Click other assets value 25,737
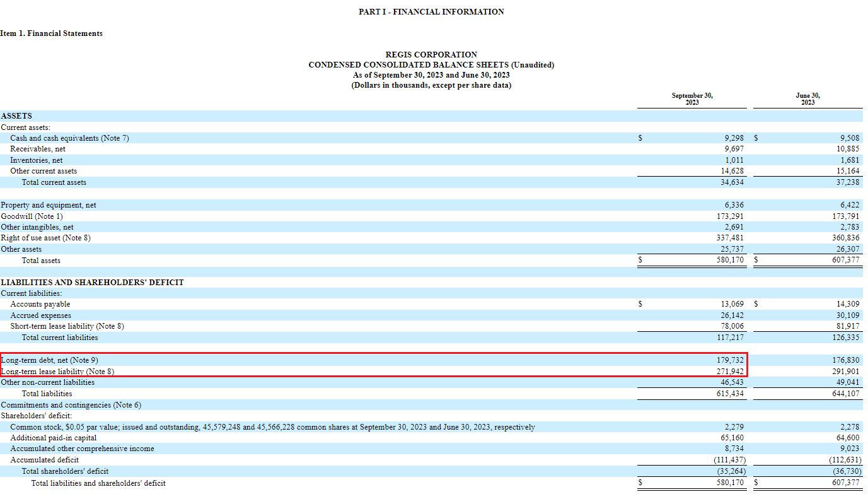 pos(732,249)
